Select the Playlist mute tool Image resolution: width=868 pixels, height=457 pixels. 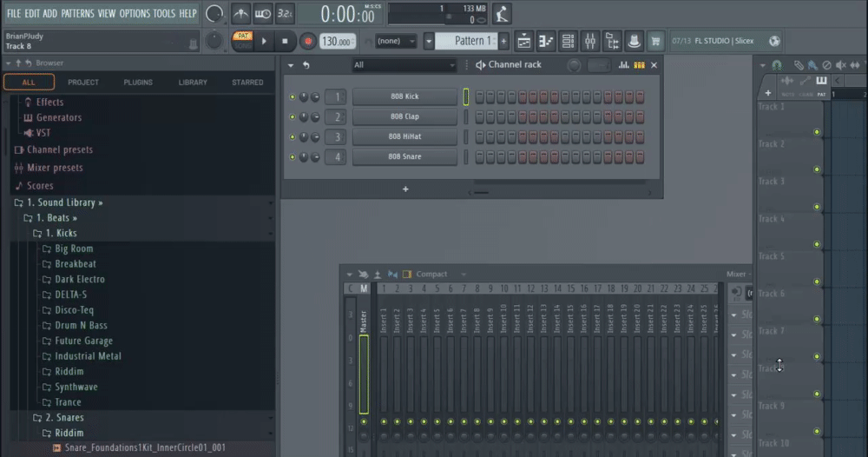(x=841, y=65)
